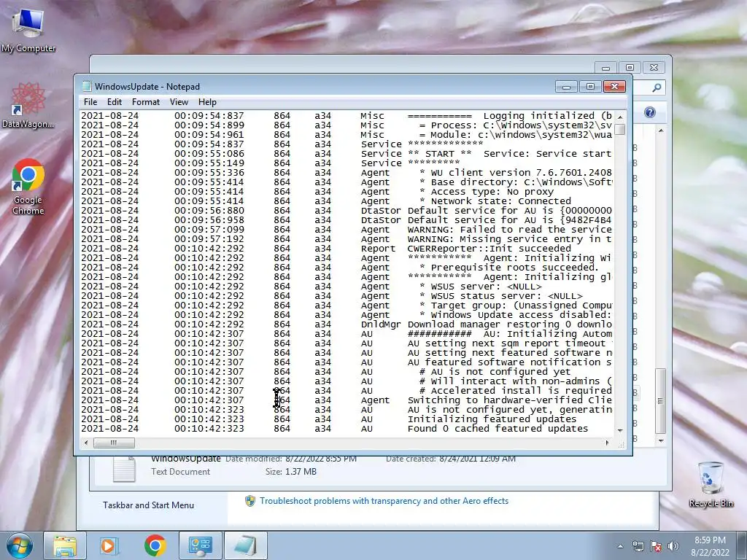
Task: Click the Notepad title bar document icon
Action: (87, 86)
